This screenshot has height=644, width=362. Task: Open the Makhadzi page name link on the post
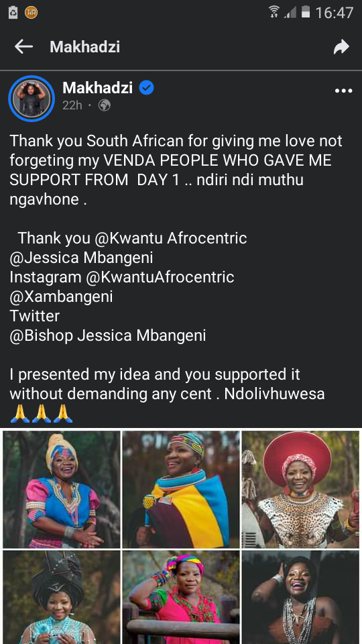click(x=98, y=87)
